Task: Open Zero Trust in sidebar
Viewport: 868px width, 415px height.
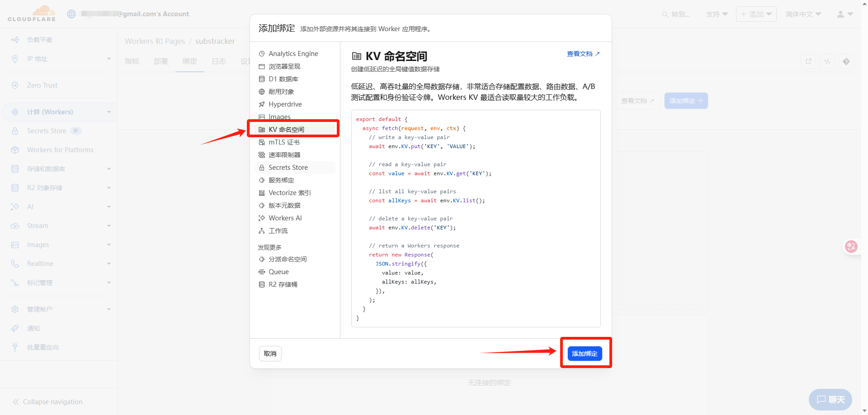Action: 42,85
